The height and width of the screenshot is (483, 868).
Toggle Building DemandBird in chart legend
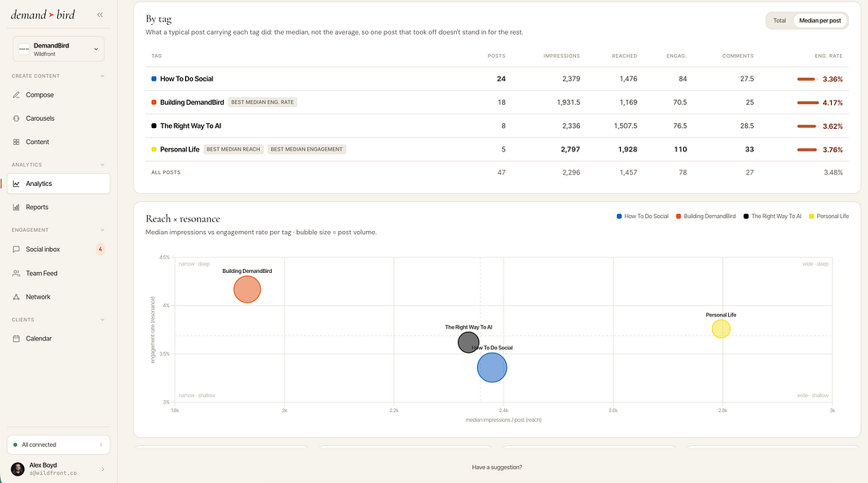pyautogui.click(x=706, y=216)
